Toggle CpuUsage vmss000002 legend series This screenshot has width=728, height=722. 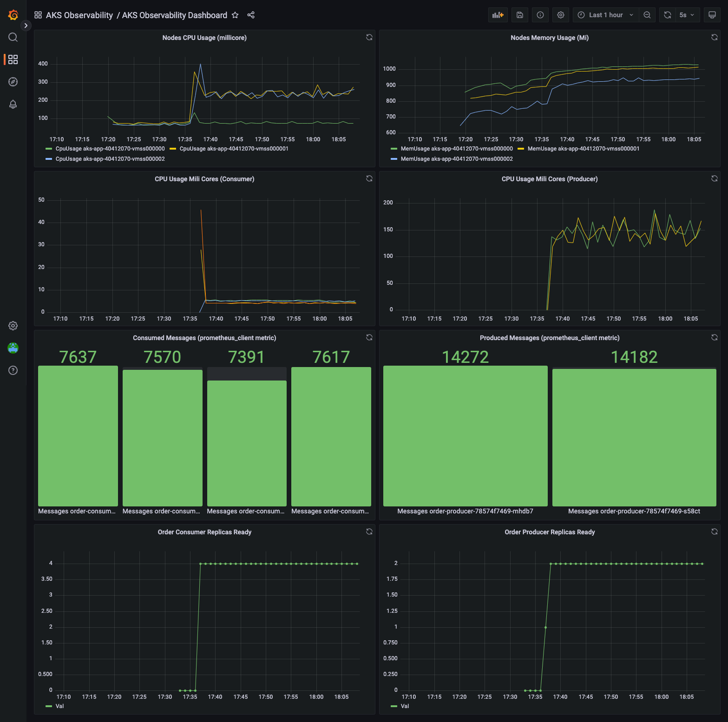(110, 159)
